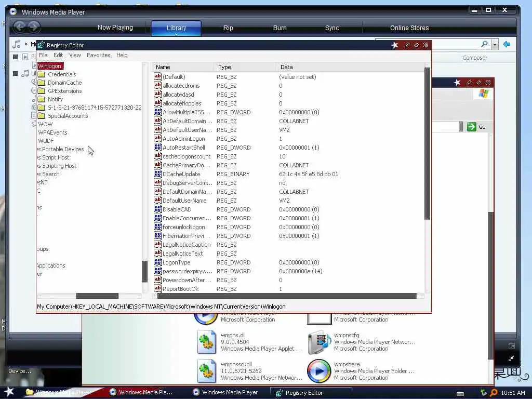Screen dimensions: 532x399
Task: Select the Credentials folder icon
Action: click(x=42, y=74)
